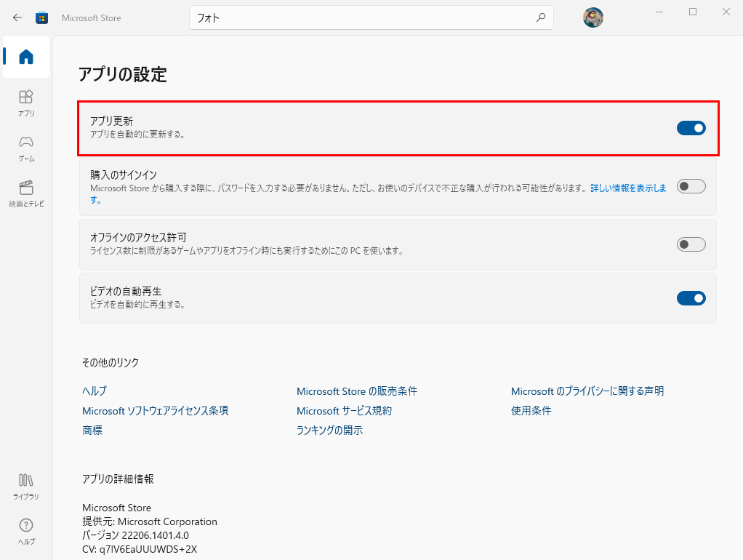Click the search magnifier icon
This screenshot has width=743, height=560.
[541, 17]
